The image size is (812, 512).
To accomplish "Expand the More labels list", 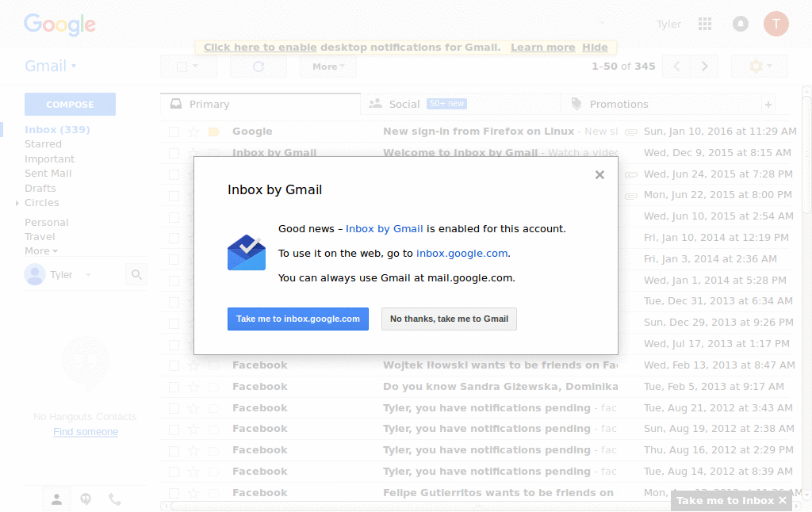I will point(41,251).
